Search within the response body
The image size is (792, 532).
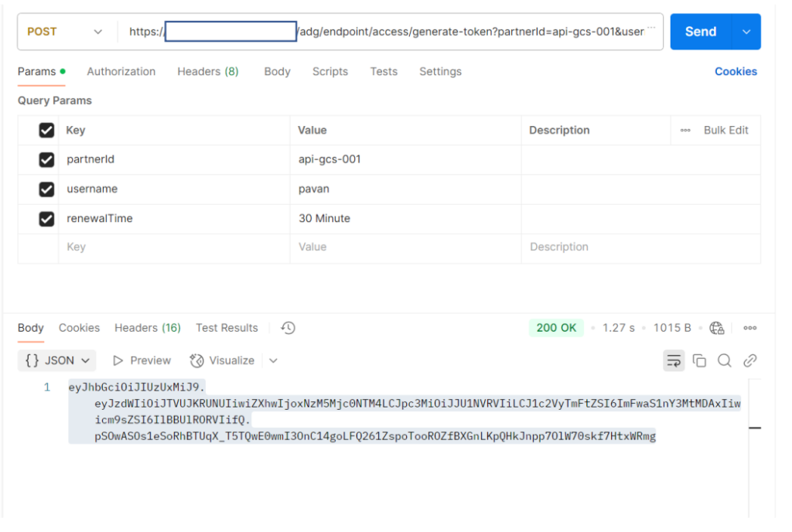click(x=724, y=360)
